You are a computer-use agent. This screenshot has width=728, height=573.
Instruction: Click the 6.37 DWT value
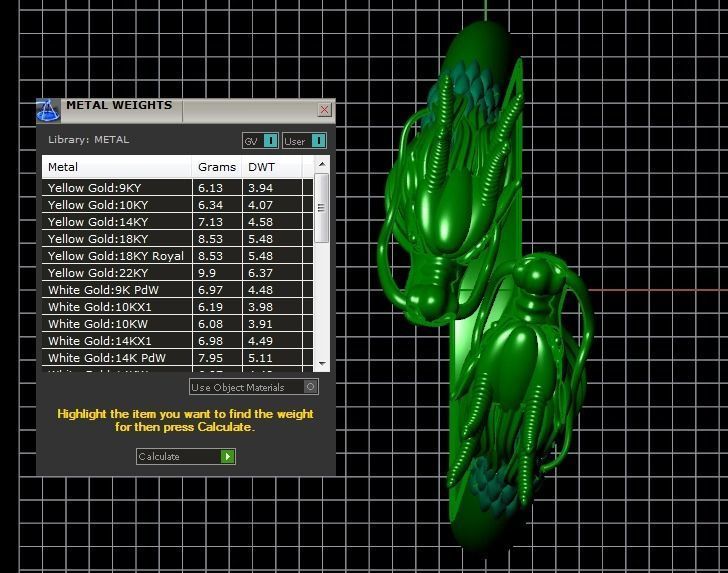coord(260,273)
